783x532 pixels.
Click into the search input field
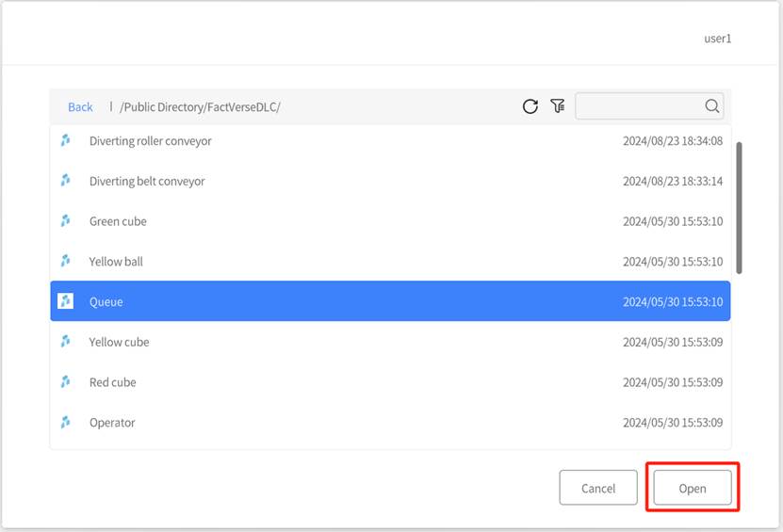[x=639, y=106]
